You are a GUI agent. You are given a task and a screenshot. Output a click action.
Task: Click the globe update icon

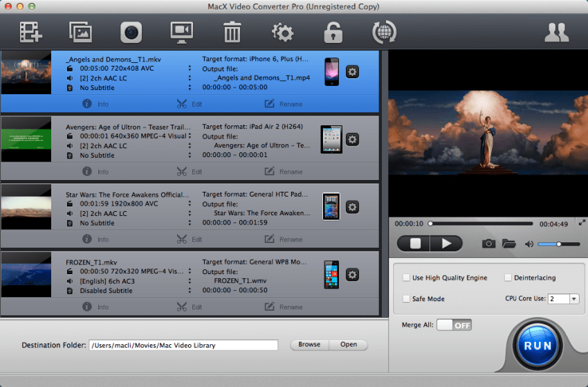384,33
